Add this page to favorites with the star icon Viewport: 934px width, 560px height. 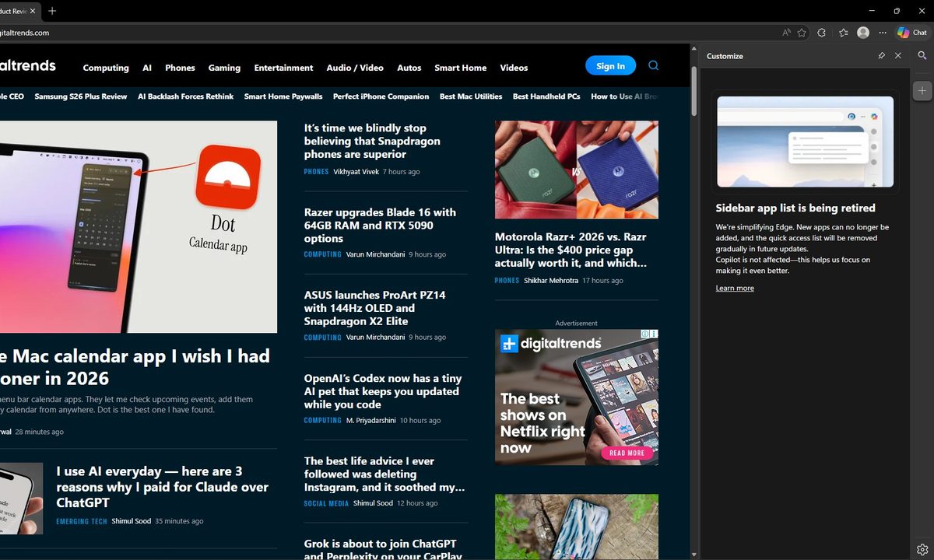pyautogui.click(x=802, y=33)
